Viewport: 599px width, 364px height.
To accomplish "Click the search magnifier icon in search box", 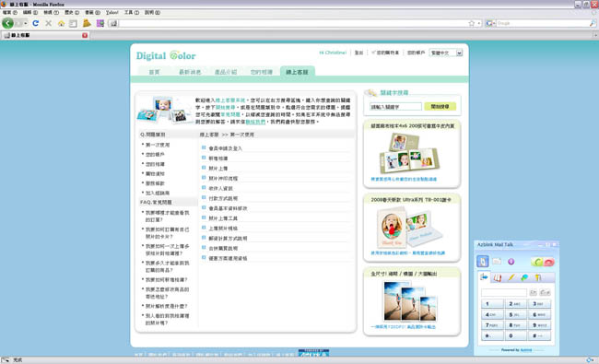I will pos(593,23).
